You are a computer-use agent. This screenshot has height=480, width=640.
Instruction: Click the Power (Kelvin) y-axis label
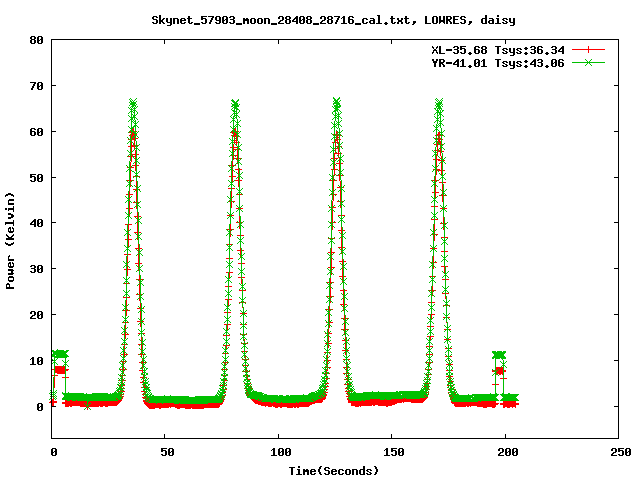tap(10, 241)
